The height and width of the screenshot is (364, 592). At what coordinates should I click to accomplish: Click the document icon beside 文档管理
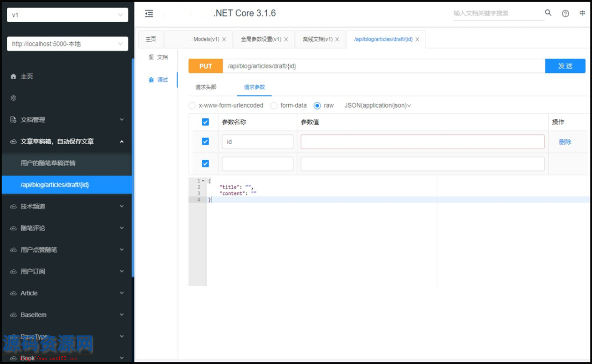tap(13, 120)
